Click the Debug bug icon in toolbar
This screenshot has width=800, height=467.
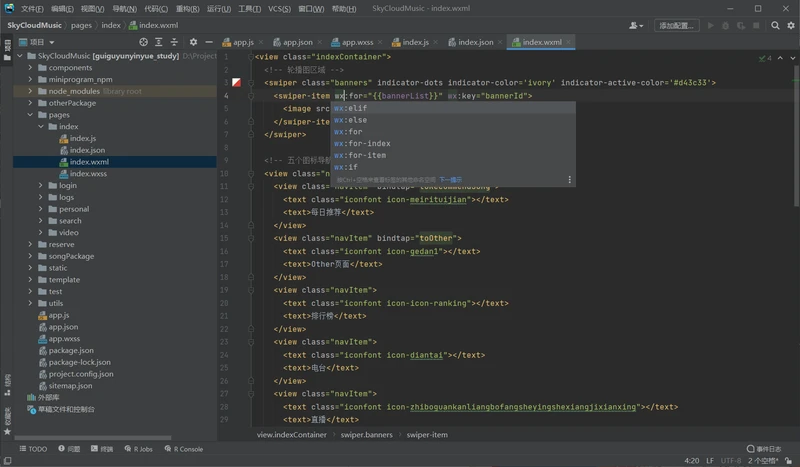point(726,25)
